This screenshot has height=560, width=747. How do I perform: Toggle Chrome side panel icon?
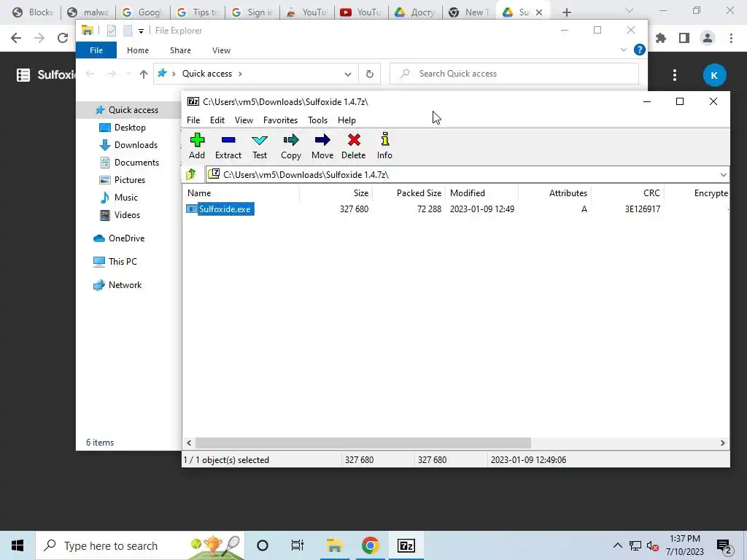click(x=684, y=38)
